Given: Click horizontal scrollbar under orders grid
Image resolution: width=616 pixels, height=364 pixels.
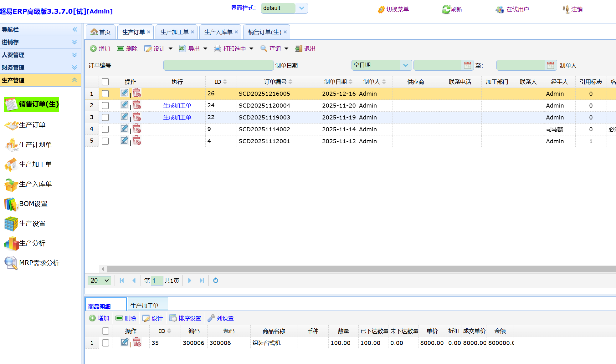Looking at the screenshot, I should pyautogui.click(x=344, y=269).
